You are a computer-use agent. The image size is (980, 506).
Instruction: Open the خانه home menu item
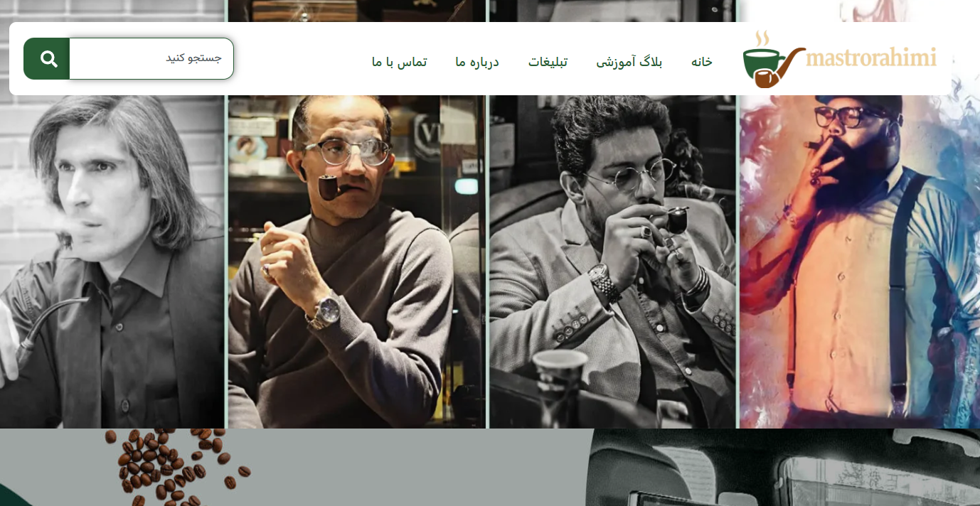702,62
